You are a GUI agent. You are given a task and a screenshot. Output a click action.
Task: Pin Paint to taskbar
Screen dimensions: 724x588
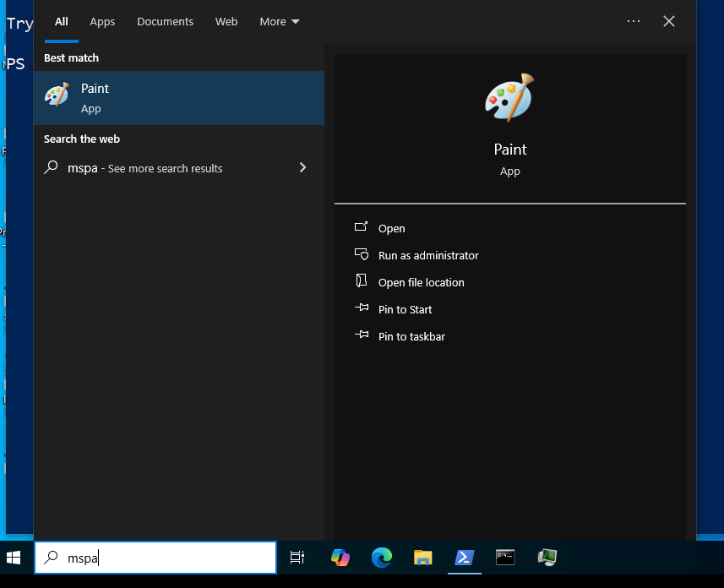(411, 336)
